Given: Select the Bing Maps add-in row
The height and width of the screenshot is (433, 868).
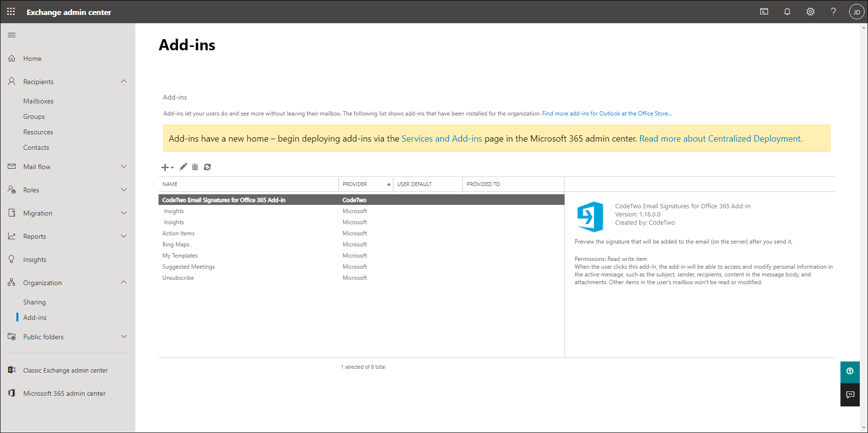Looking at the screenshot, I should 362,245.
